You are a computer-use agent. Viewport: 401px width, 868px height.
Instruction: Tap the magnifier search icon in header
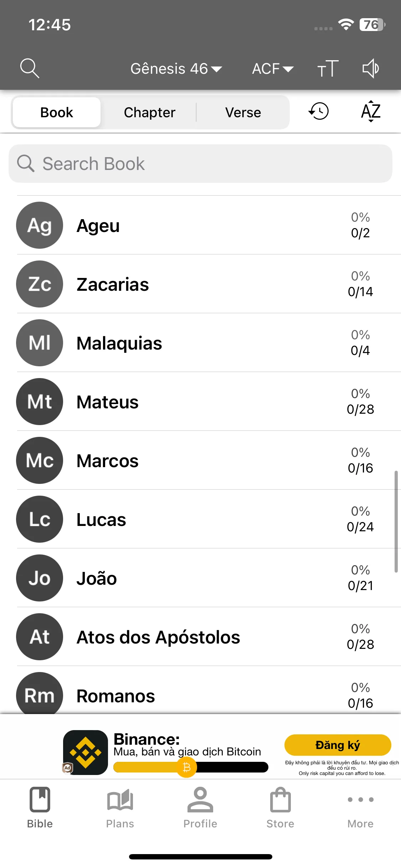(30, 68)
